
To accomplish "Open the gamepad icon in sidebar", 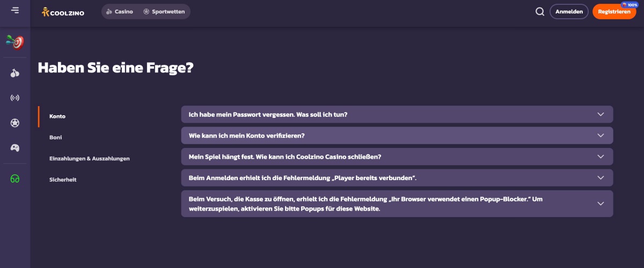I will [x=15, y=148].
